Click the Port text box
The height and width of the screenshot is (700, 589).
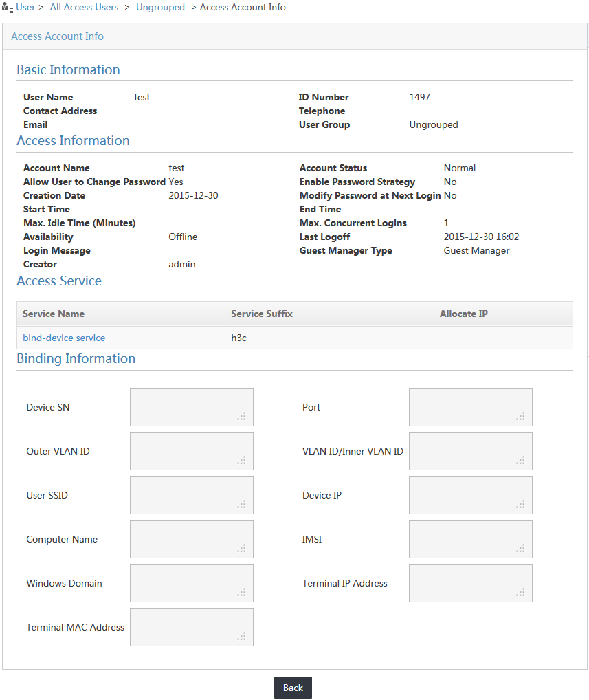[470, 407]
